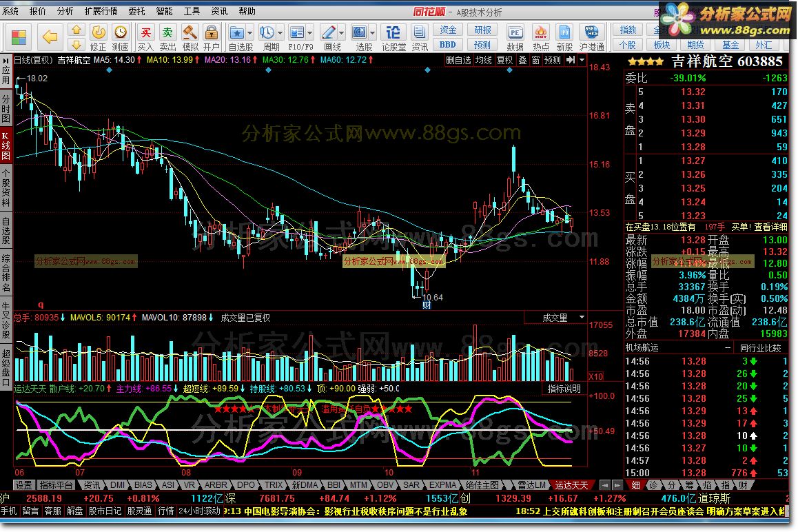Expand the 自选股 dropdown arrow
798x532 pixels.
point(249,33)
